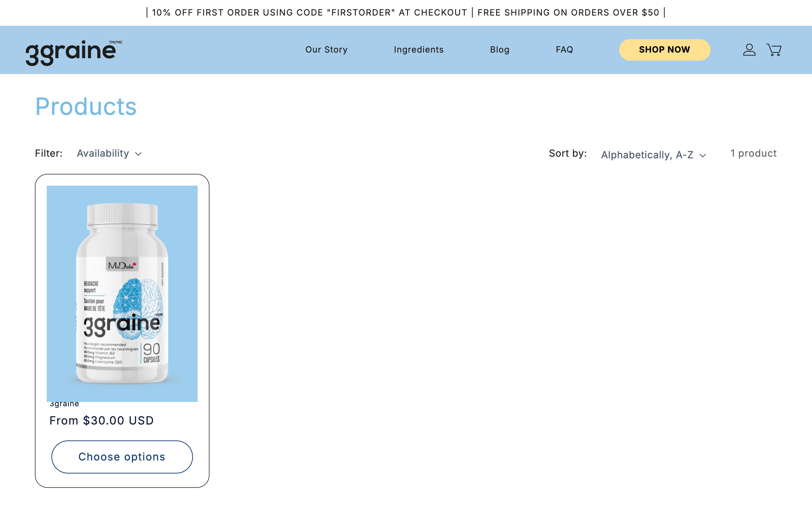Click the SHOP NOW button
Viewport: 812px width, 527px height.
tap(665, 49)
